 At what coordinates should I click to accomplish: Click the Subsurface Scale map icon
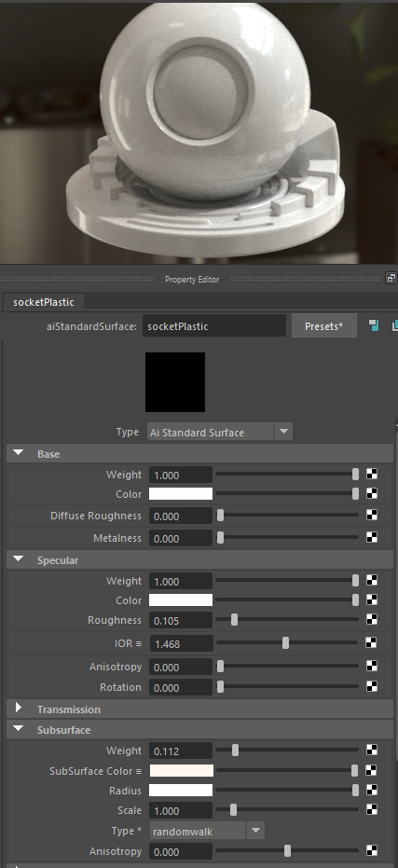click(x=372, y=810)
